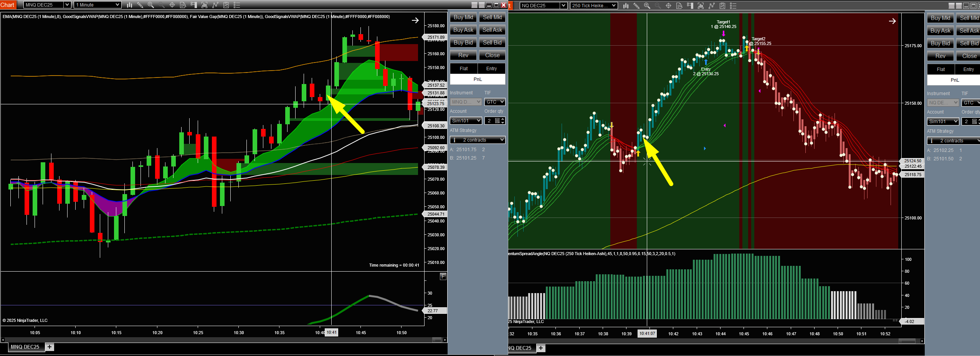The height and width of the screenshot is (356, 980).
Task: Add a new tab next to MNQ DEC25
Action: coord(50,347)
